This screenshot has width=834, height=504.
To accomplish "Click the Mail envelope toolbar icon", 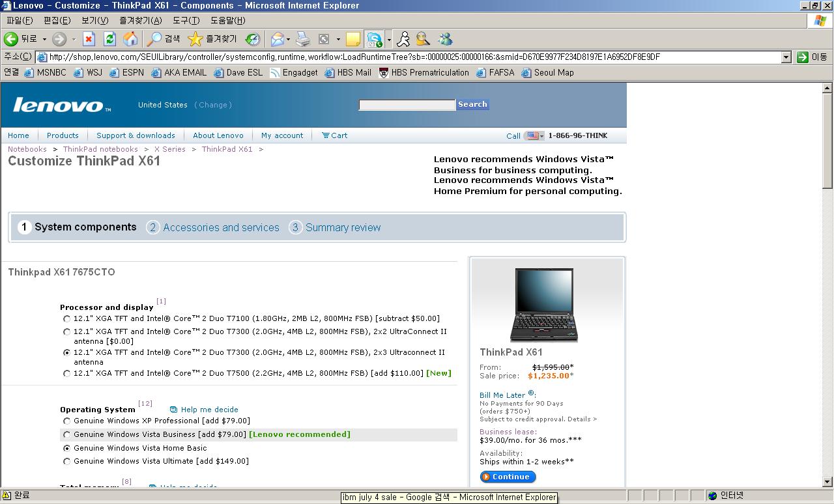I will [x=278, y=39].
